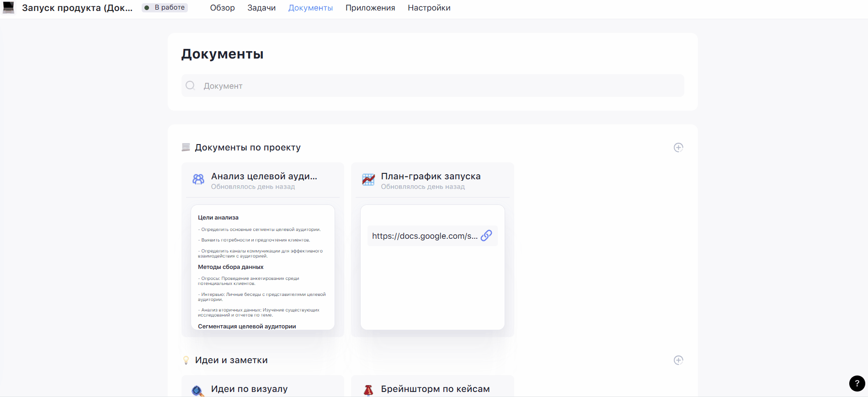Select the Документы tab
Image resolution: width=868 pixels, height=397 pixels.
[x=310, y=8]
